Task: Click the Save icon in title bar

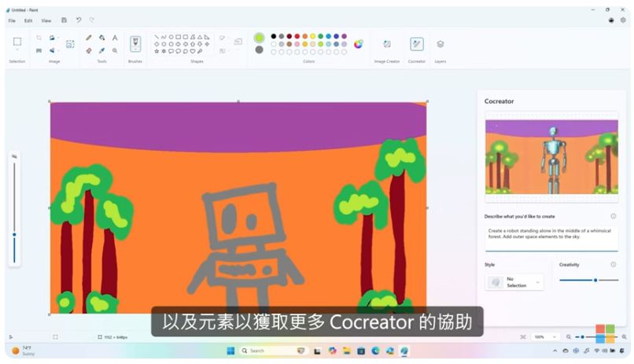Action: click(65, 20)
